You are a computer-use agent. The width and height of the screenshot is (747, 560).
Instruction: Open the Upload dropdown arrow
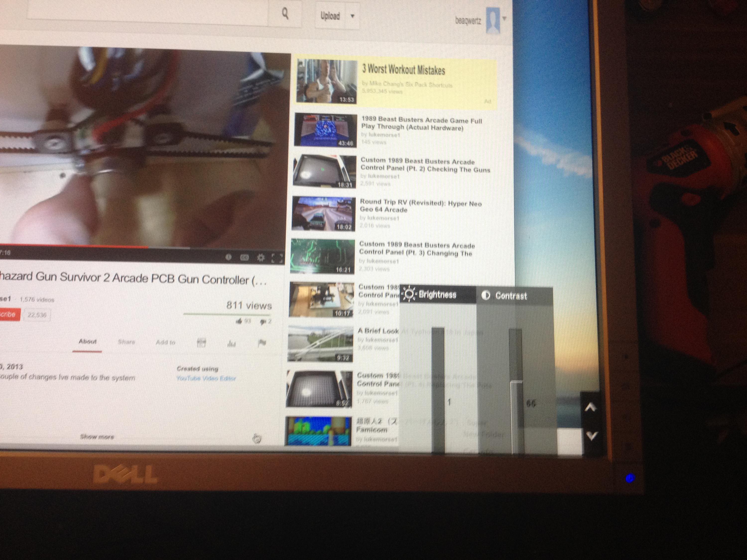click(x=352, y=16)
